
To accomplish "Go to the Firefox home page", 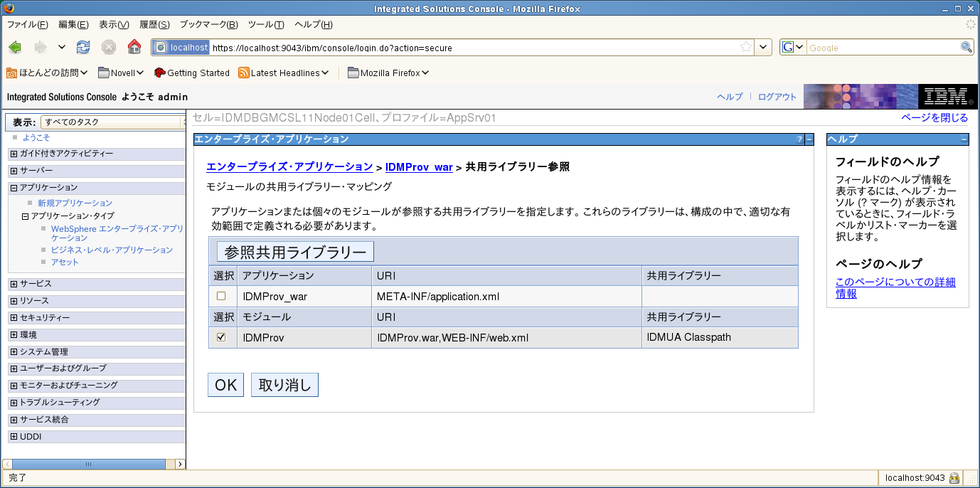I will point(134,48).
